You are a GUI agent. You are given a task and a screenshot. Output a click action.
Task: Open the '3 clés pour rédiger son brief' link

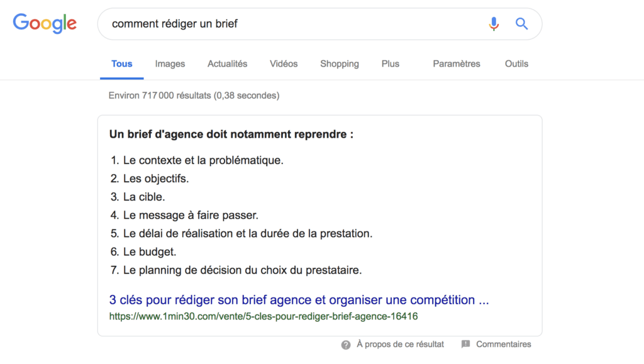[299, 300]
